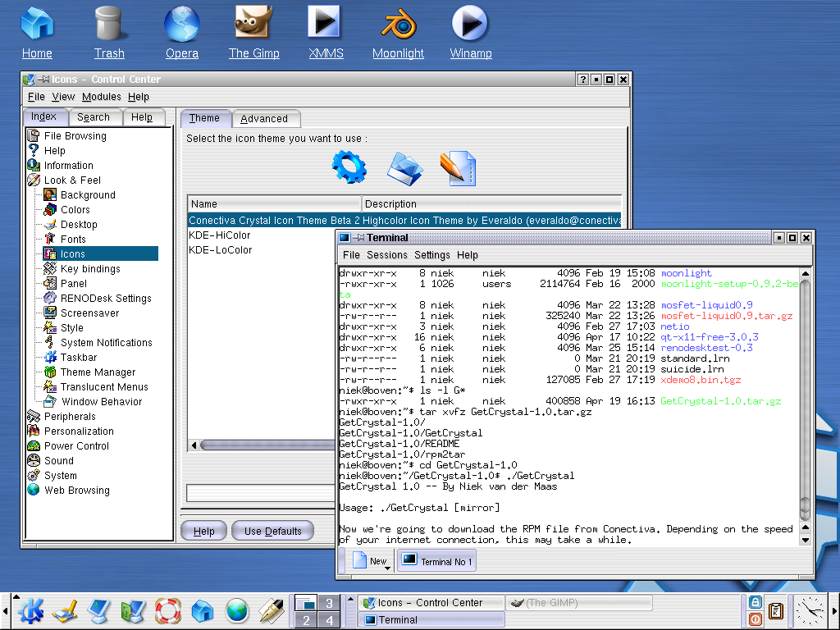Click the Help button below the theme list
This screenshot has width=840, height=630.
[203, 531]
